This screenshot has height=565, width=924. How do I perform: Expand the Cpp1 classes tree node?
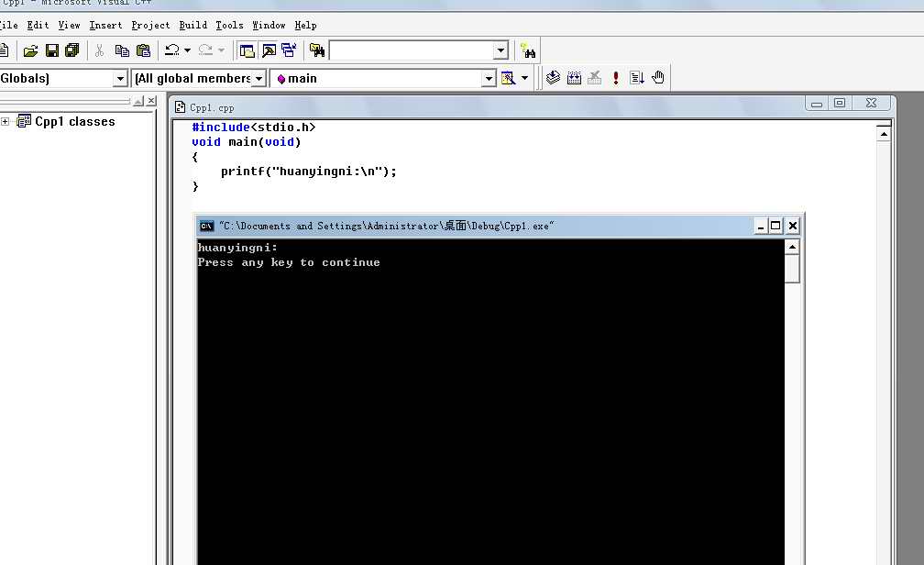pos(5,121)
